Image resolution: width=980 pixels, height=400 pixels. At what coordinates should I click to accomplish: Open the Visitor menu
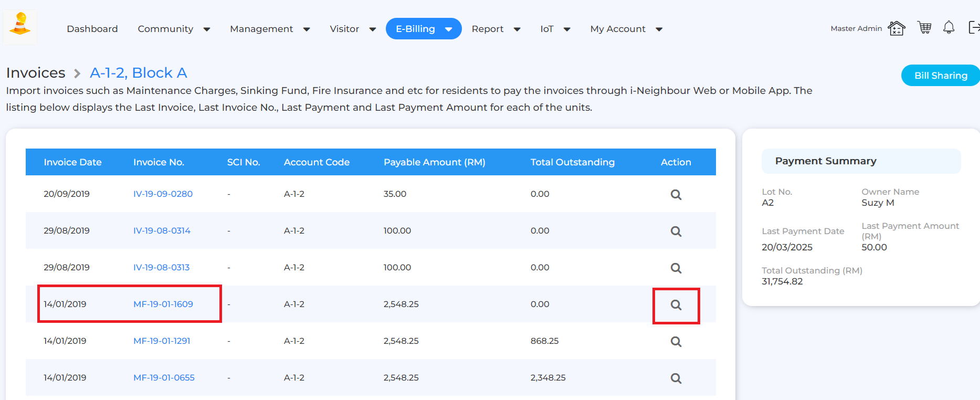352,29
